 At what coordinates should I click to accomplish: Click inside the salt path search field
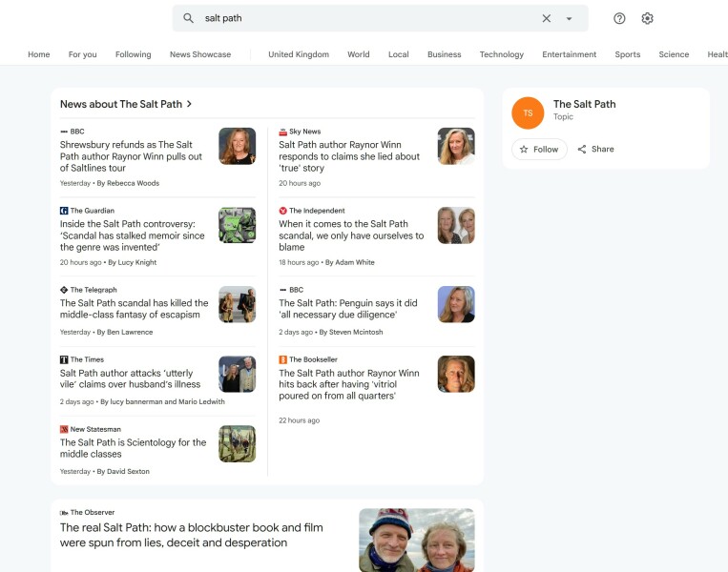(x=363, y=18)
